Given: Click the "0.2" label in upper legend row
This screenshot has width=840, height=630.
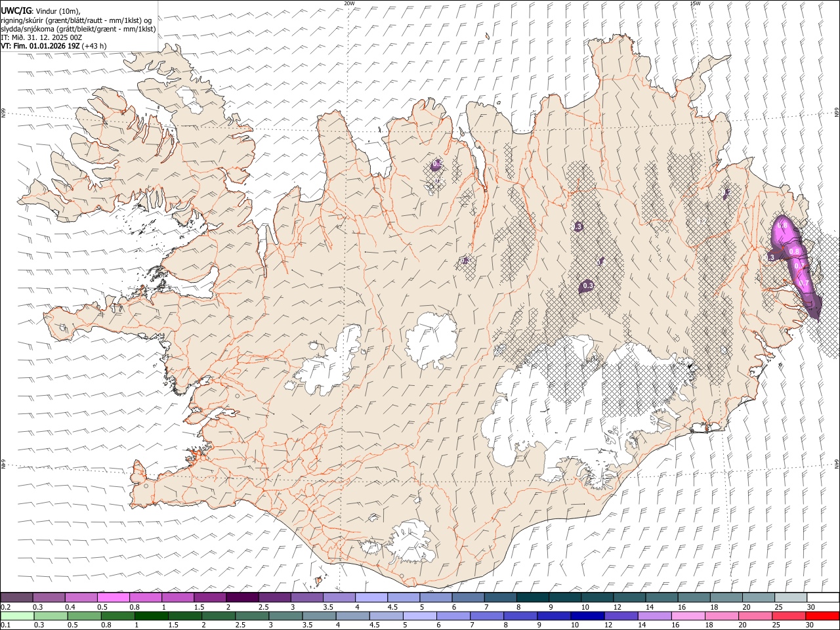Looking at the screenshot, I should pyautogui.click(x=5, y=607).
